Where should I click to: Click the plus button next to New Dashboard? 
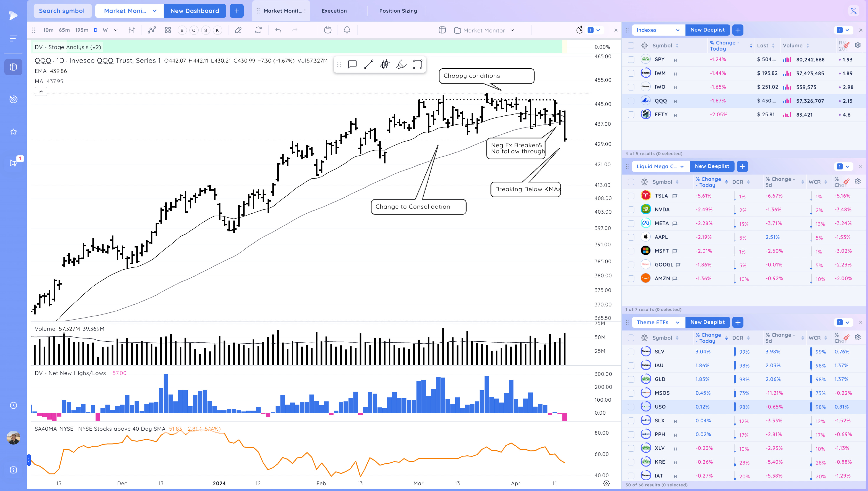[237, 11]
